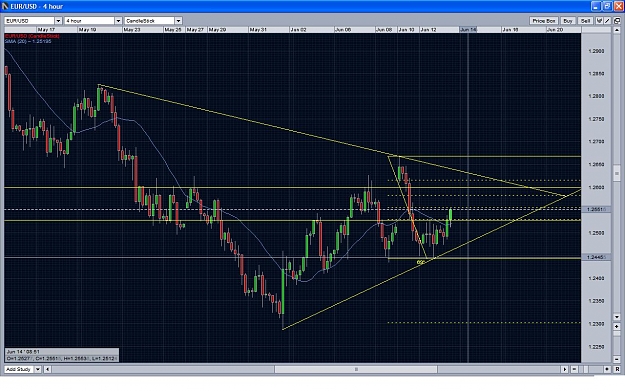
Task: Restore the EUR/USD 4 hour window
Action: click(x=607, y=6)
